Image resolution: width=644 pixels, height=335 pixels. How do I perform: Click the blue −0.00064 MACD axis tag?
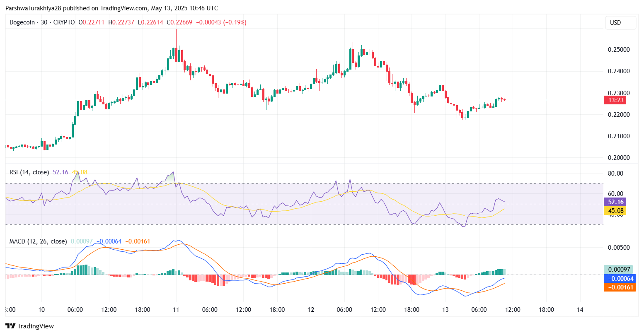[618, 278]
